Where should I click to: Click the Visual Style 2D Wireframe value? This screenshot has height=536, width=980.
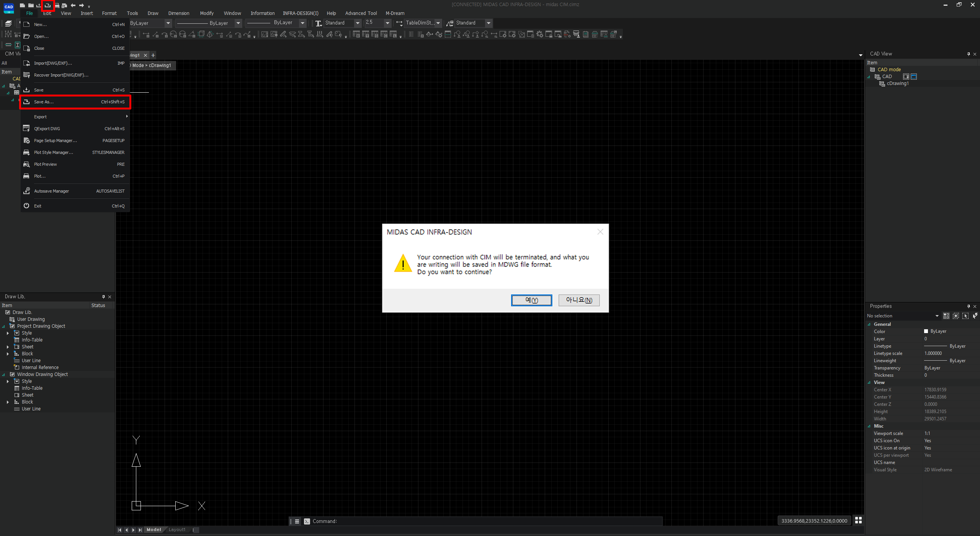click(x=938, y=470)
